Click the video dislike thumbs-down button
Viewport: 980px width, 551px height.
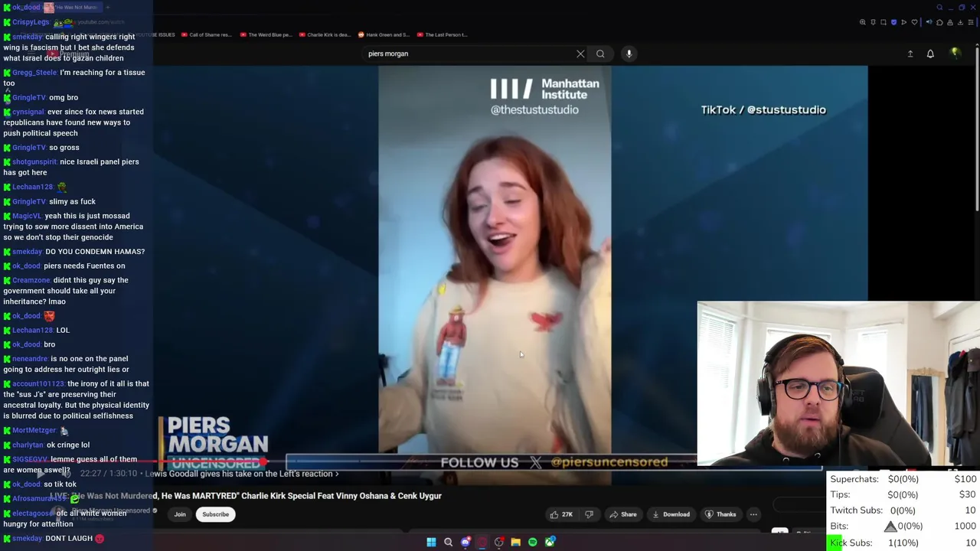589,514
